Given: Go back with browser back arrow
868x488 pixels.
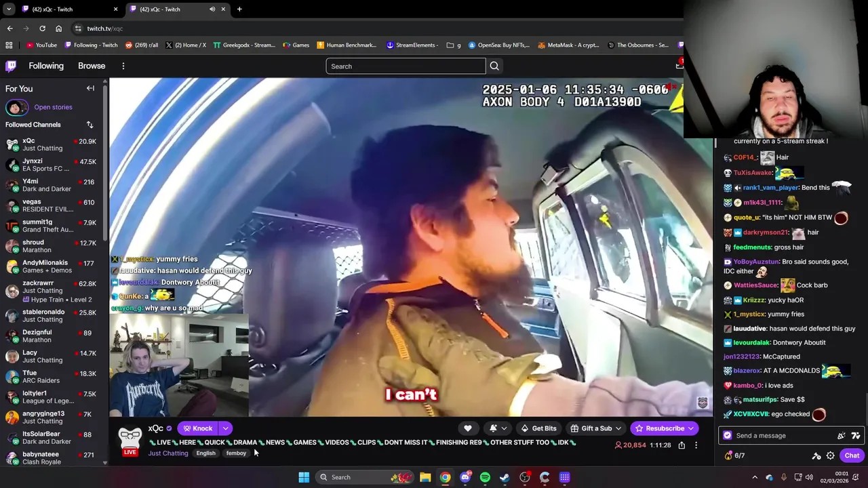Looking at the screenshot, I should coord(9,28).
